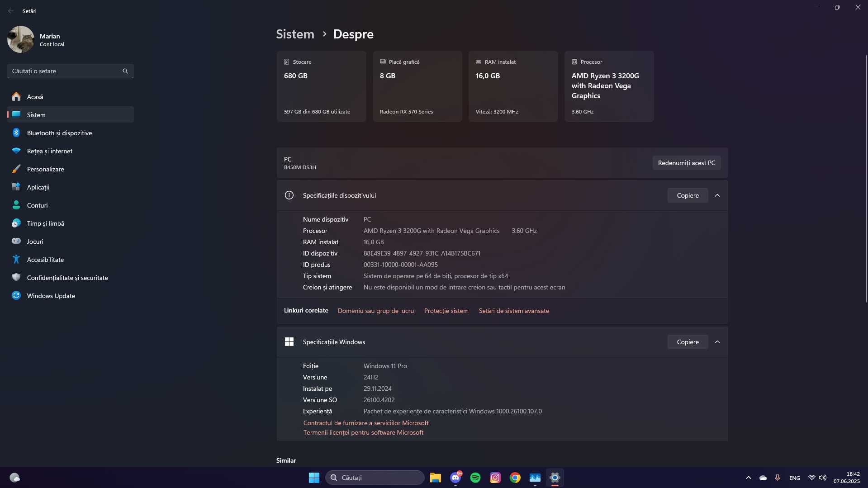This screenshot has height=488, width=868.
Task: Copy device specifications with Copiere
Action: tap(688, 195)
